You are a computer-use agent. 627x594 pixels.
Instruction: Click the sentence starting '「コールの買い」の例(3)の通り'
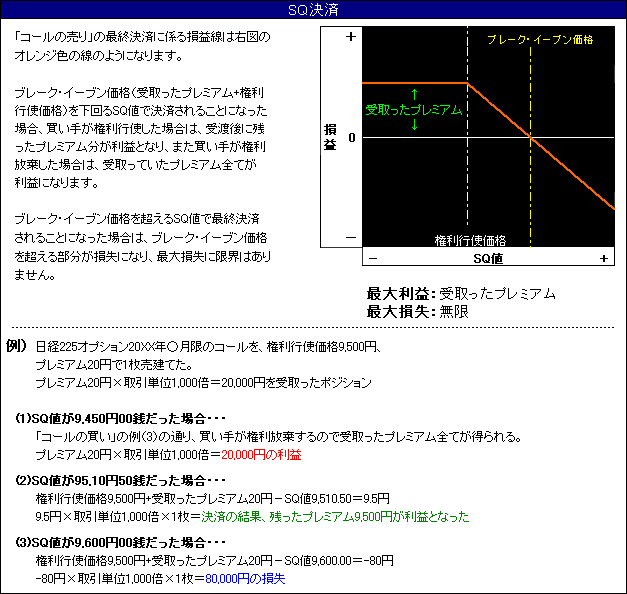[x=279, y=436]
